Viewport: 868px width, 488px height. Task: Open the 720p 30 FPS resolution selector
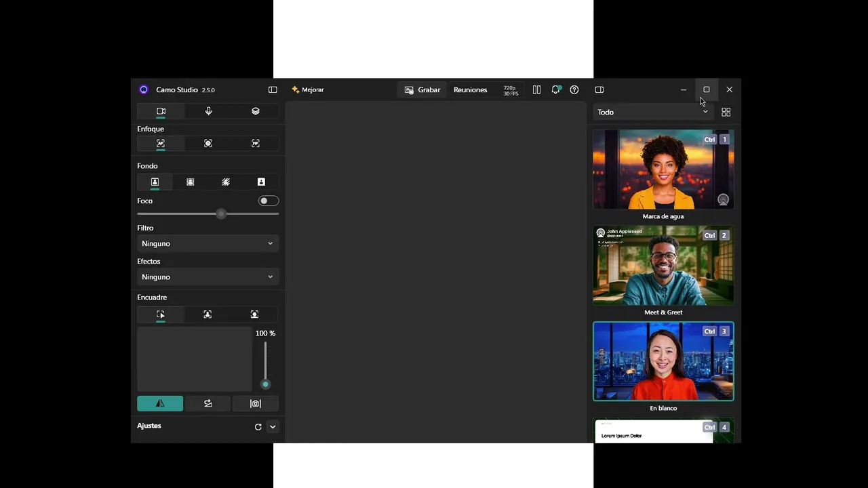[x=511, y=90]
